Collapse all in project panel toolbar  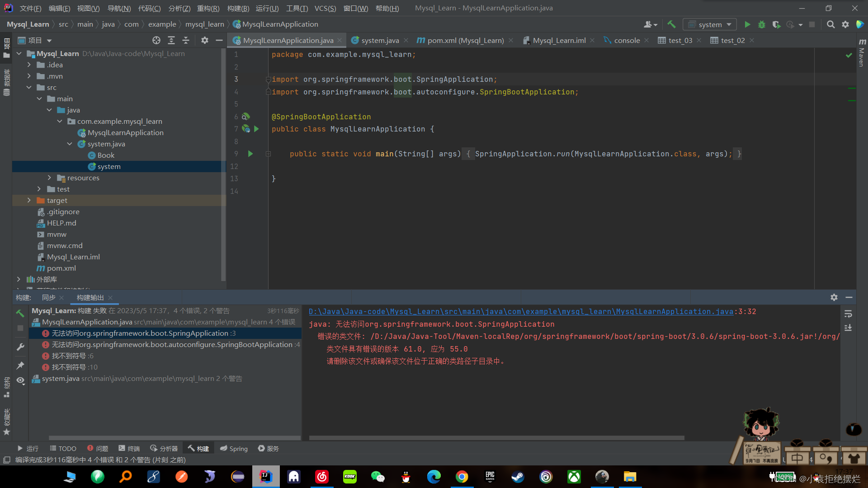tap(186, 40)
